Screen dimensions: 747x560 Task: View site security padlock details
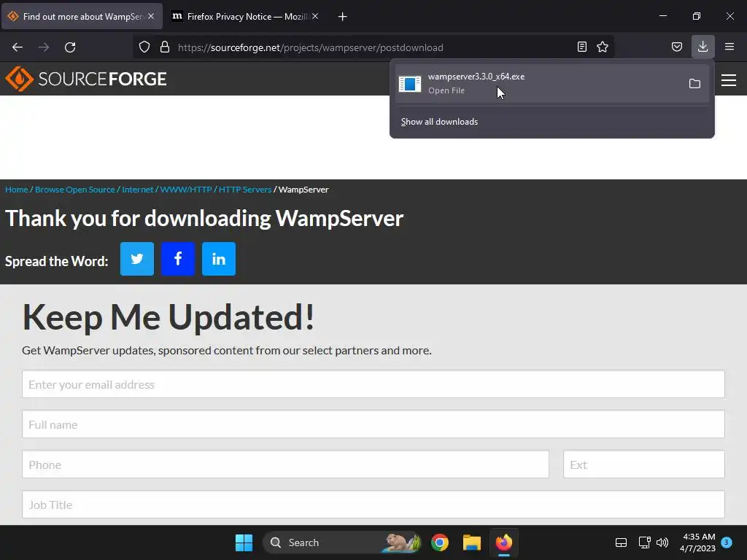click(165, 47)
